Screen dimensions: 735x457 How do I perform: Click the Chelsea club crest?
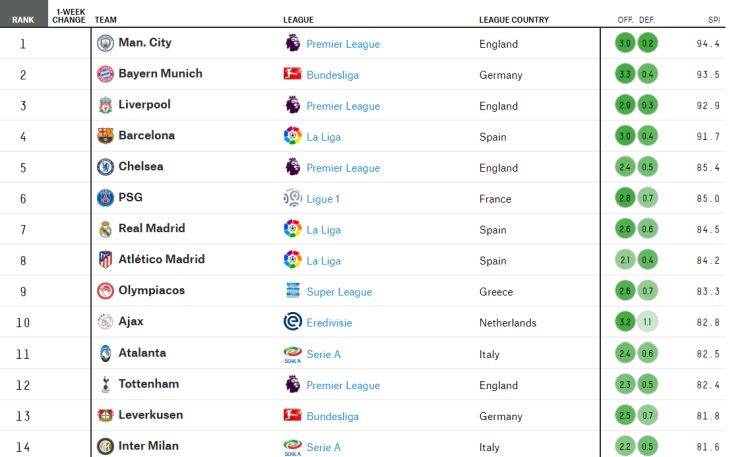[x=105, y=167]
